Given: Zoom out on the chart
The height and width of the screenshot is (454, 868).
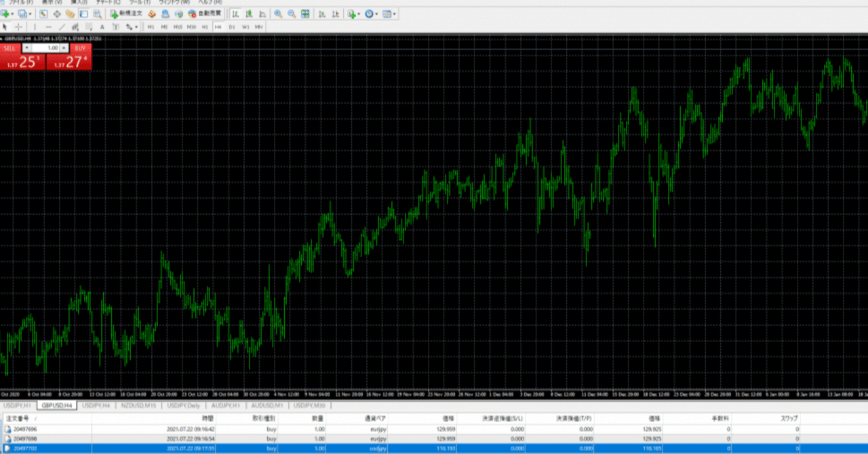Looking at the screenshot, I should 292,14.
